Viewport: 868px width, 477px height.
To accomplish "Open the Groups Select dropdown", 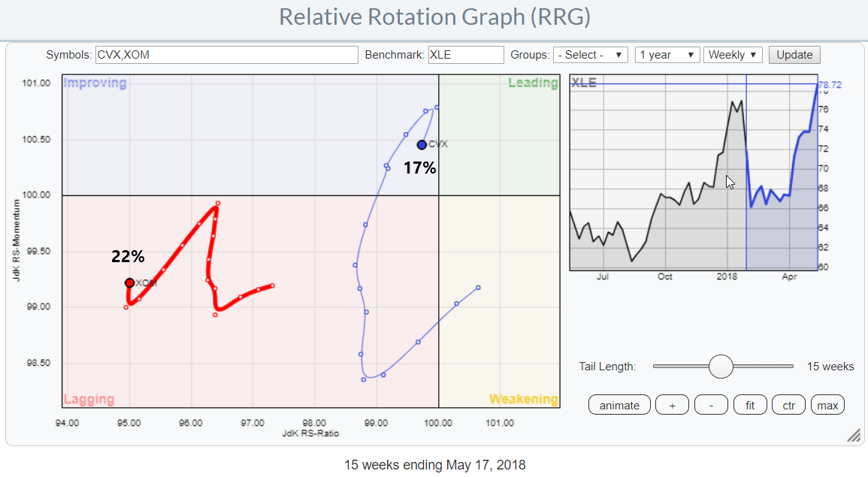I will 590,55.
